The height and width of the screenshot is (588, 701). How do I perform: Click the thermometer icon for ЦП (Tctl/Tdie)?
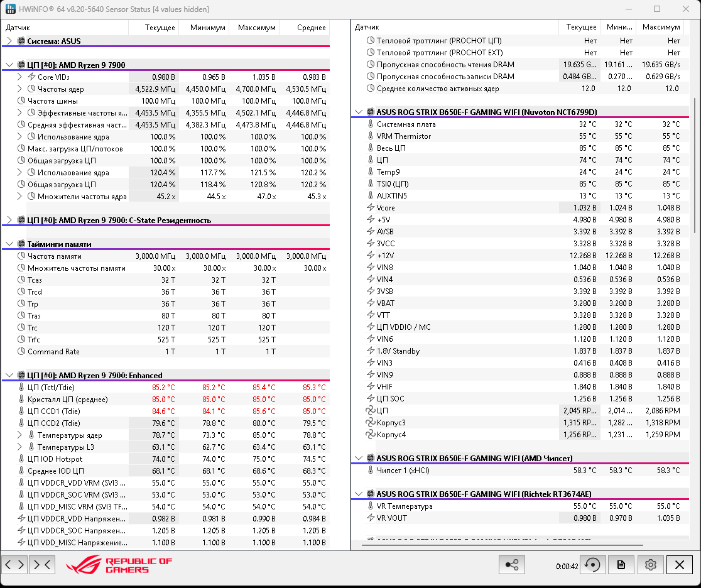point(21,387)
